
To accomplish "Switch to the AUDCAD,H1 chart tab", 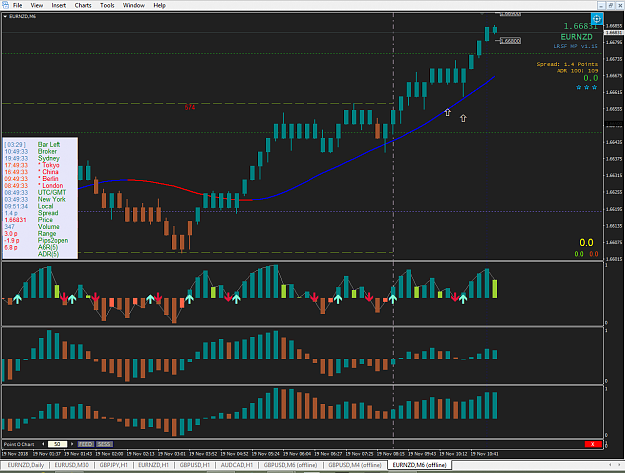I will pyautogui.click(x=237, y=465).
